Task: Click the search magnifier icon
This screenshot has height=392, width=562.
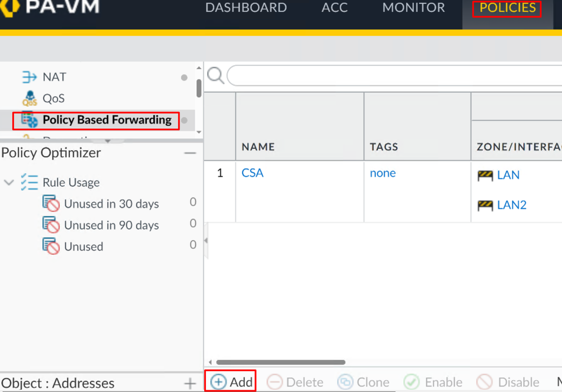Action: (x=216, y=75)
